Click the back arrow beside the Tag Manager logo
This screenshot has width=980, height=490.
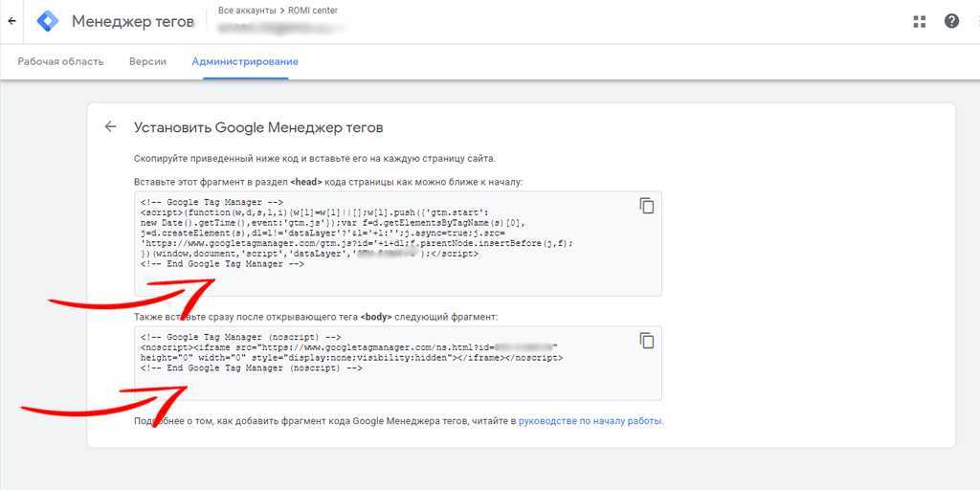(11, 20)
